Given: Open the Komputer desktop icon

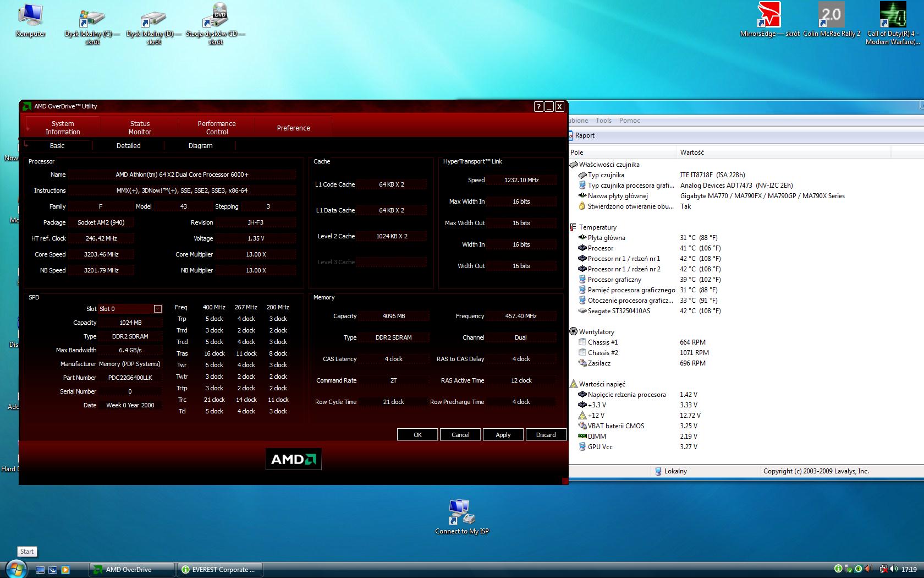Looking at the screenshot, I should click(x=30, y=21).
